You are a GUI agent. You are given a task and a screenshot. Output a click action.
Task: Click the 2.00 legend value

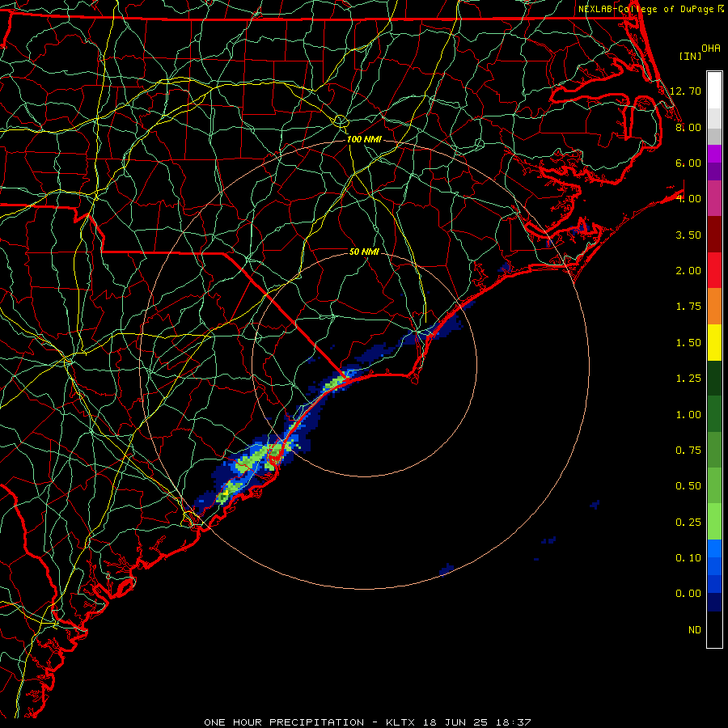coord(688,271)
